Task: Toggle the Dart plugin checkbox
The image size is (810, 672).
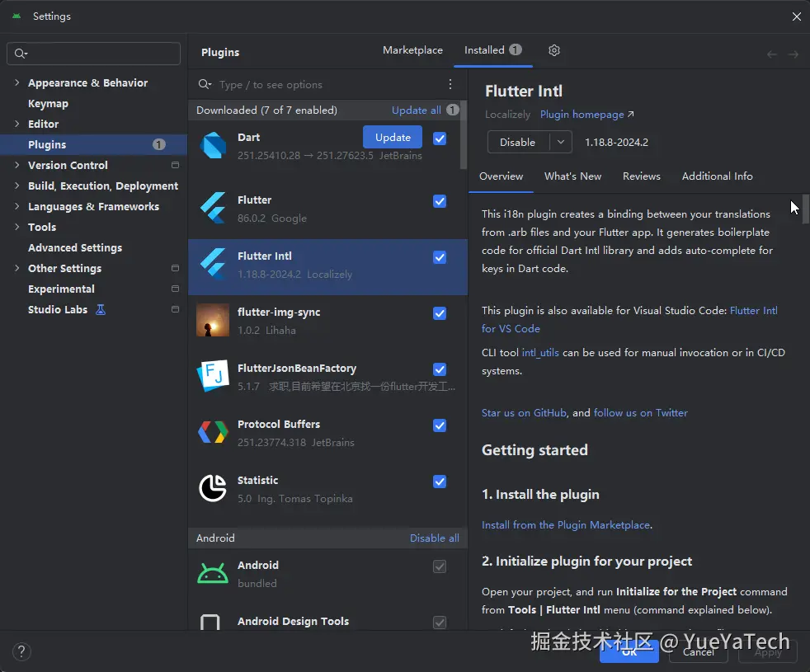Action: click(x=440, y=139)
